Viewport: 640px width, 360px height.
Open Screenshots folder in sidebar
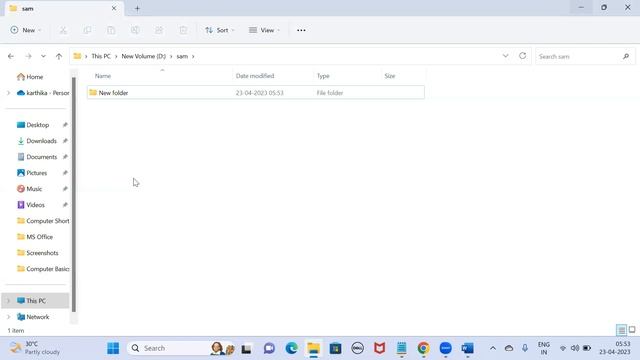tap(38, 253)
